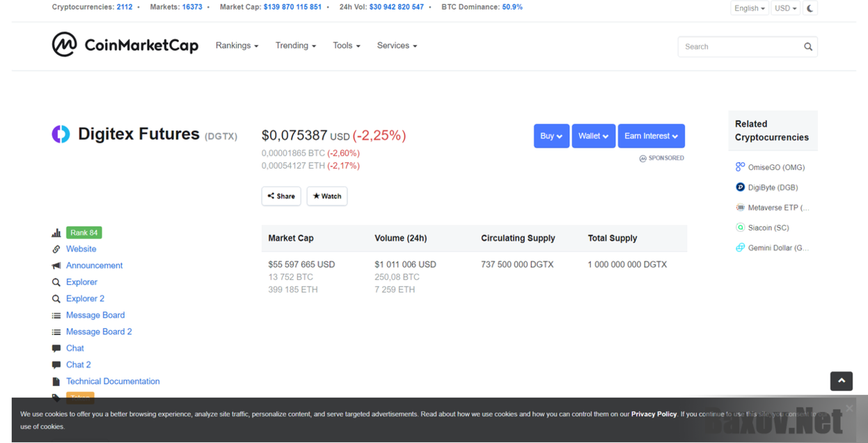Expand the Buy dropdown button

(551, 136)
